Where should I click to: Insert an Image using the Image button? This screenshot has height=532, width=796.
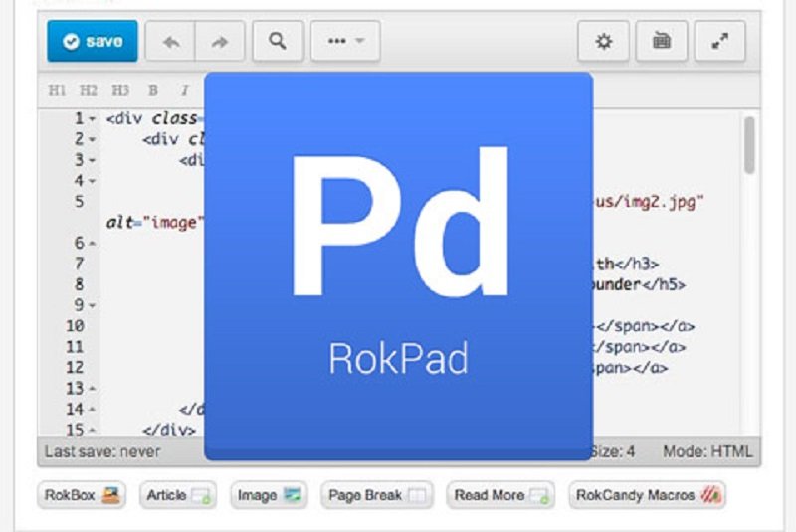pos(269,495)
